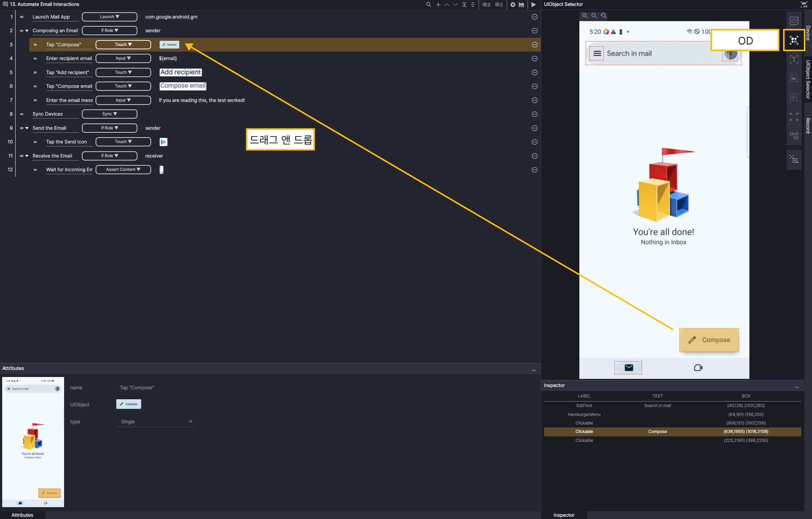The width and height of the screenshot is (812, 519).
Task: Open the Launch action dropdown on step 1
Action: [109, 17]
